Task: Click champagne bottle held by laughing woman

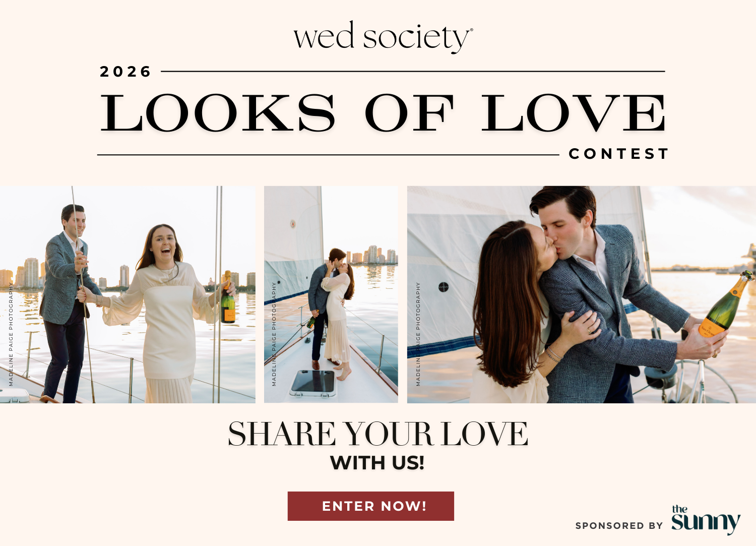Action: pyautogui.click(x=228, y=298)
